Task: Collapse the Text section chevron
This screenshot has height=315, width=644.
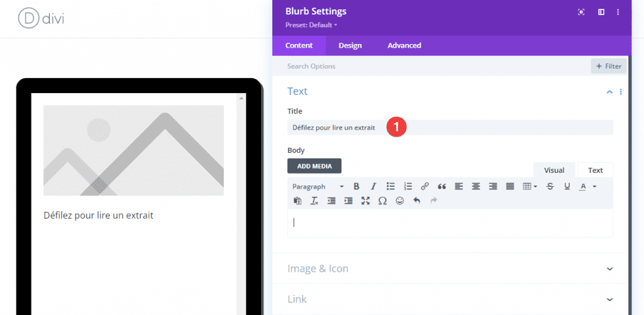Action: coord(609,92)
